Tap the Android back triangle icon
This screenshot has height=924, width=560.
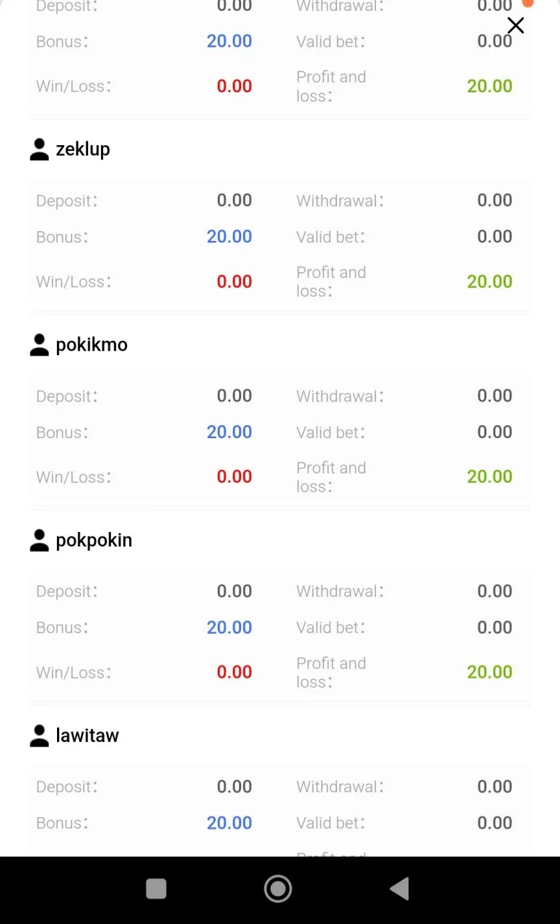(399, 889)
